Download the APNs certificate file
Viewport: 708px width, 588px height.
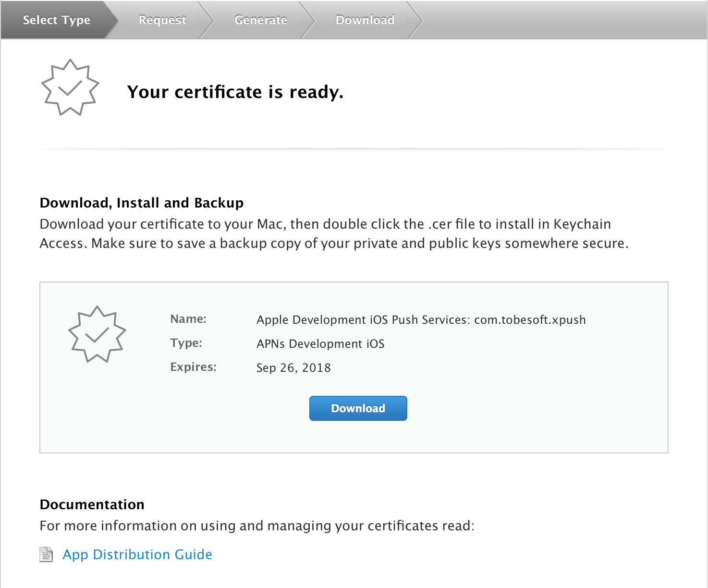tap(358, 408)
